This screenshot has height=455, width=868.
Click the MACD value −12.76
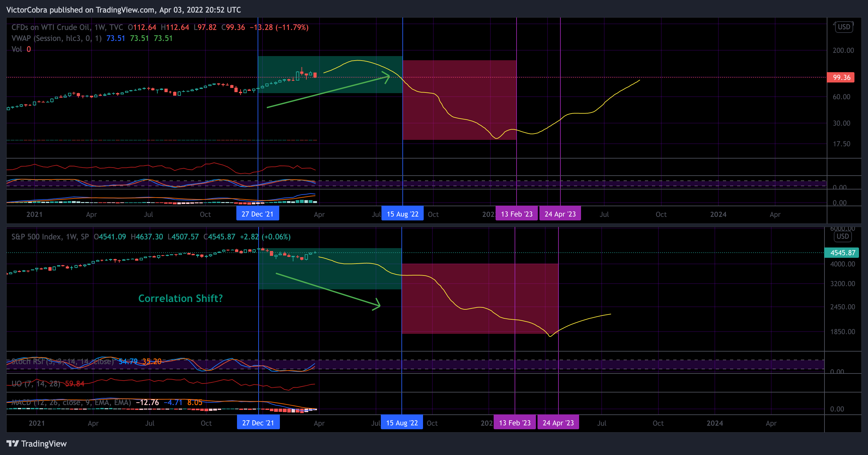click(x=147, y=402)
